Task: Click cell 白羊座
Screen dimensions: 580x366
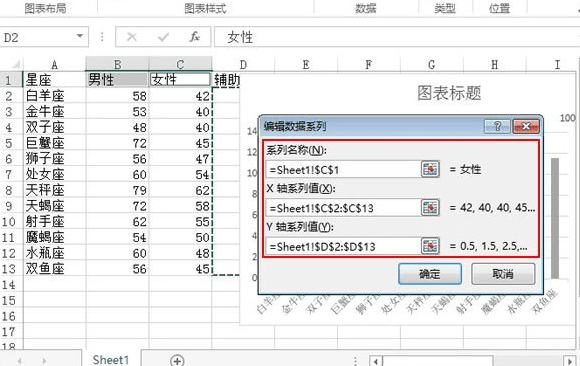Action: 54,96
